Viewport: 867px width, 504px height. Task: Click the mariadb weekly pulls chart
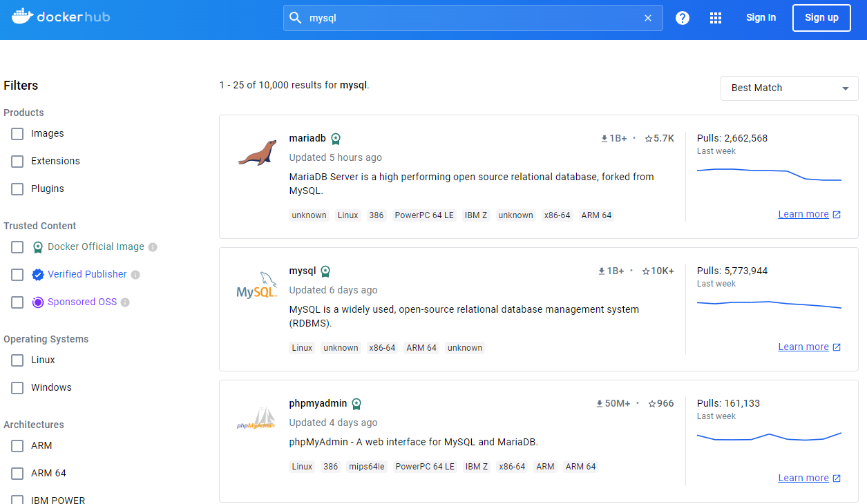pos(769,175)
